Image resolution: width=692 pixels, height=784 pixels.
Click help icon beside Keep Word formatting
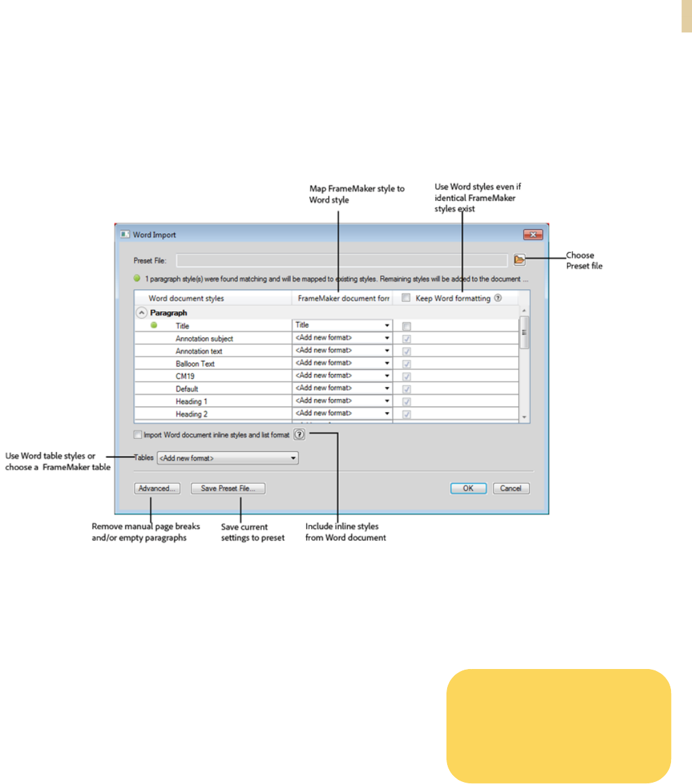[x=498, y=298]
